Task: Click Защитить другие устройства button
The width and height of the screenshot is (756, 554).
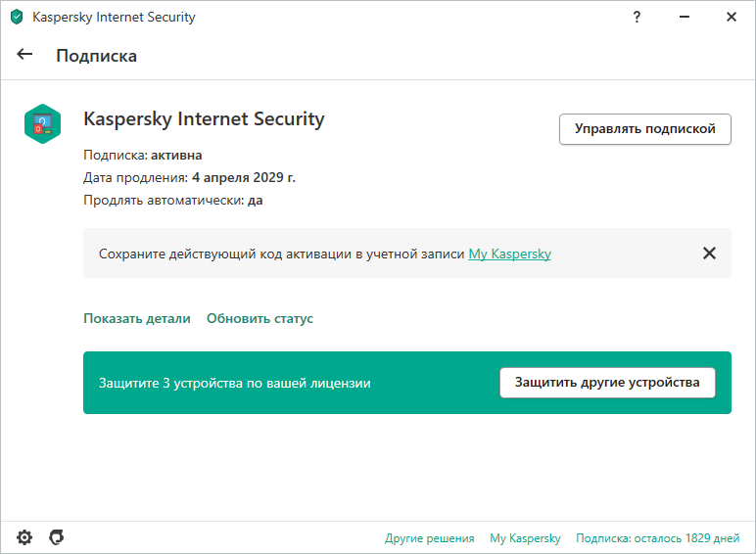Action: tap(607, 383)
